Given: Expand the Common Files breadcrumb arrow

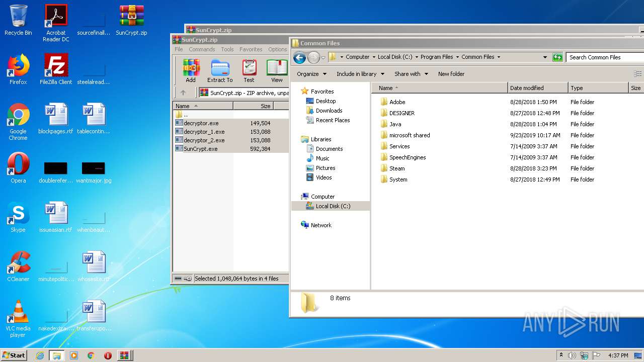Looking at the screenshot, I should pos(499,57).
